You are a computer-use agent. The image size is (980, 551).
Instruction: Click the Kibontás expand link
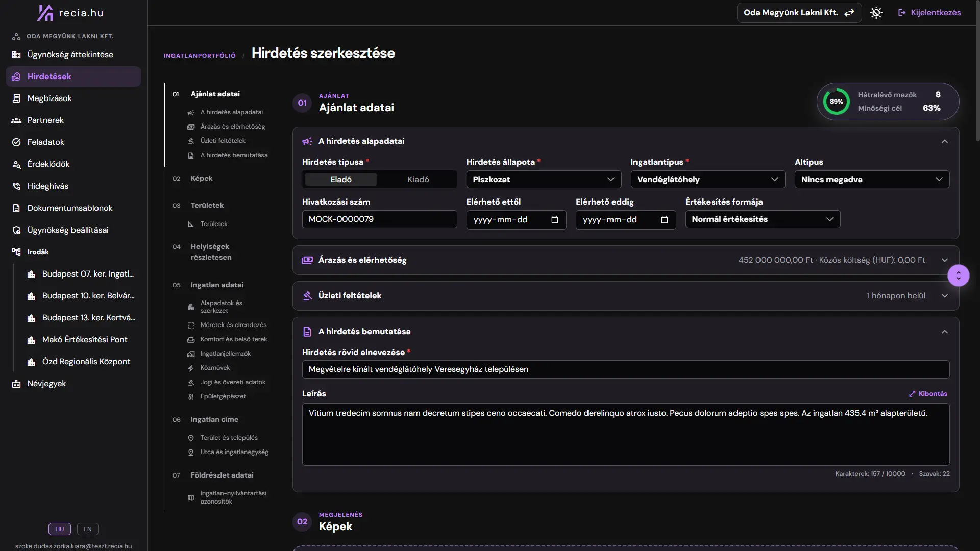click(x=928, y=394)
